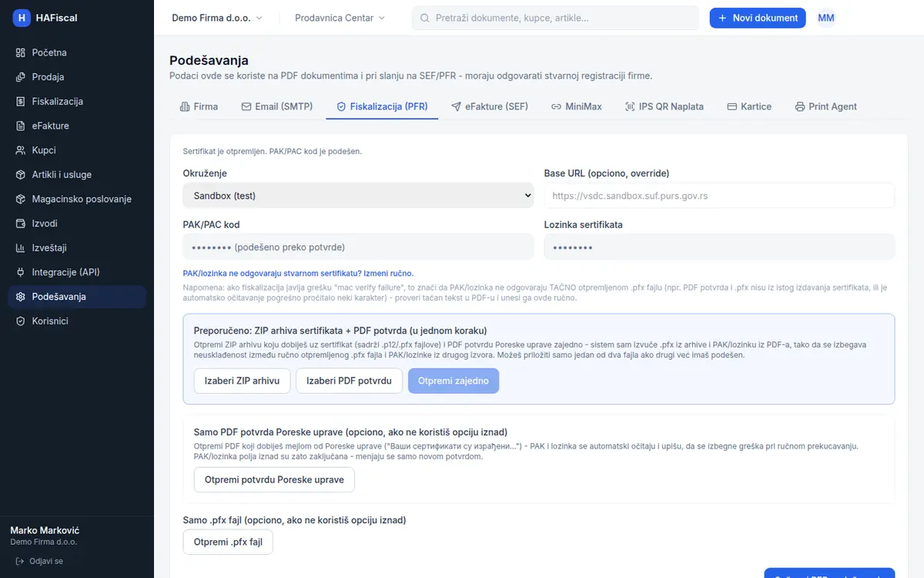Click the eFakture (SEF) paper-plane icon
The height and width of the screenshot is (578, 924).
[x=456, y=106]
